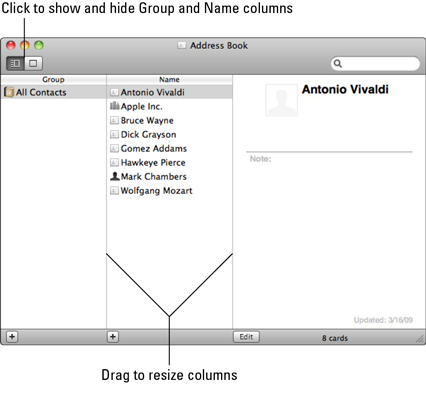Switch to card-only view button
The width and height of the screenshot is (426, 400).
pos(33,63)
